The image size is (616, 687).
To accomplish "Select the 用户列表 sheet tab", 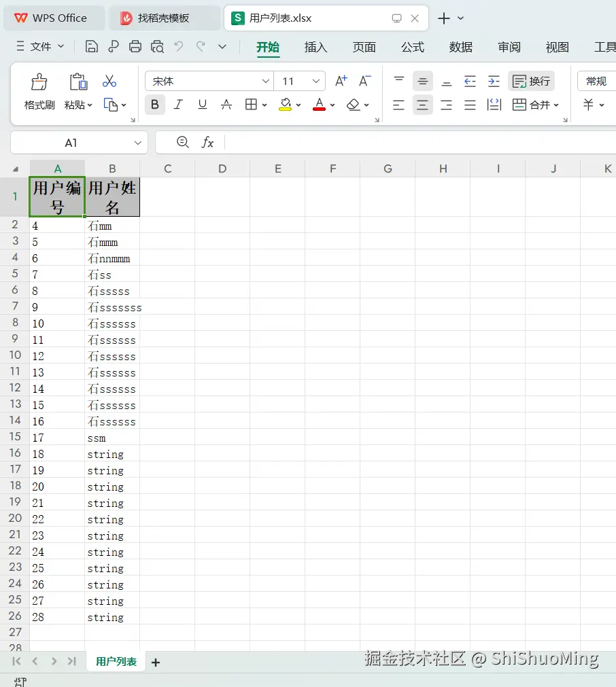I will click(x=116, y=662).
